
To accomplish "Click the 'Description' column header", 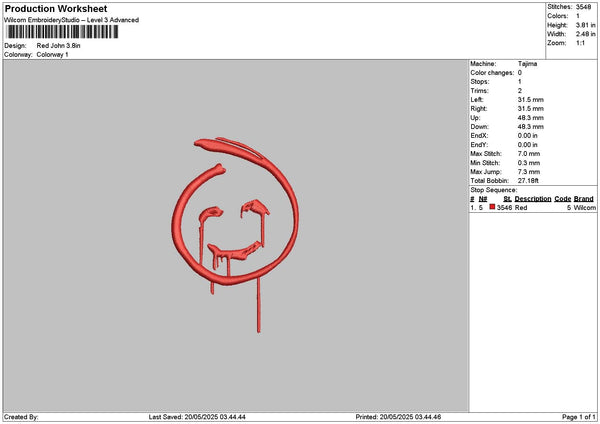I will (x=533, y=199).
